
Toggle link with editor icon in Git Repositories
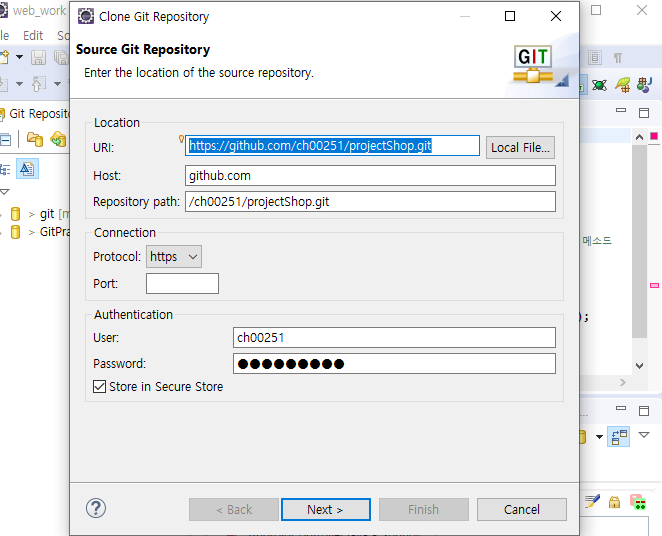coord(27,169)
